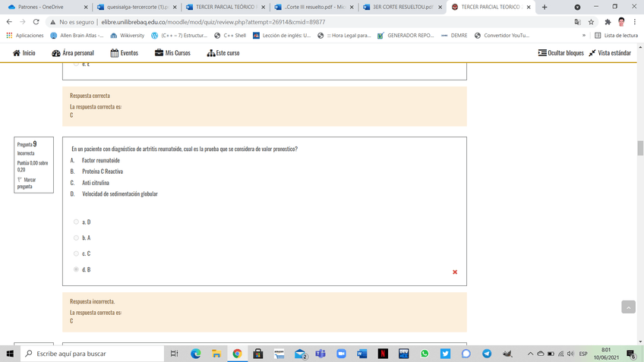Open Microsoft Store from the taskbar
This screenshot has width=644, height=362.
click(258, 354)
